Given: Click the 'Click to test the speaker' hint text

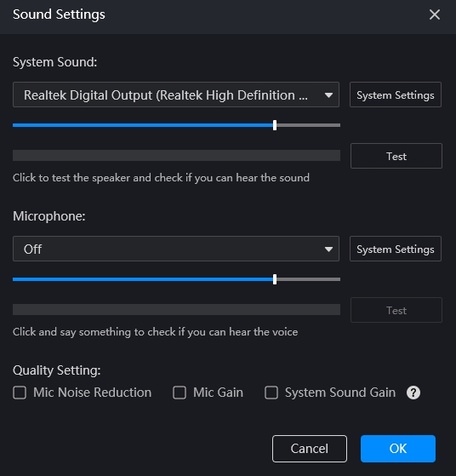Looking at the screenshot, I should tap(161, 178).
